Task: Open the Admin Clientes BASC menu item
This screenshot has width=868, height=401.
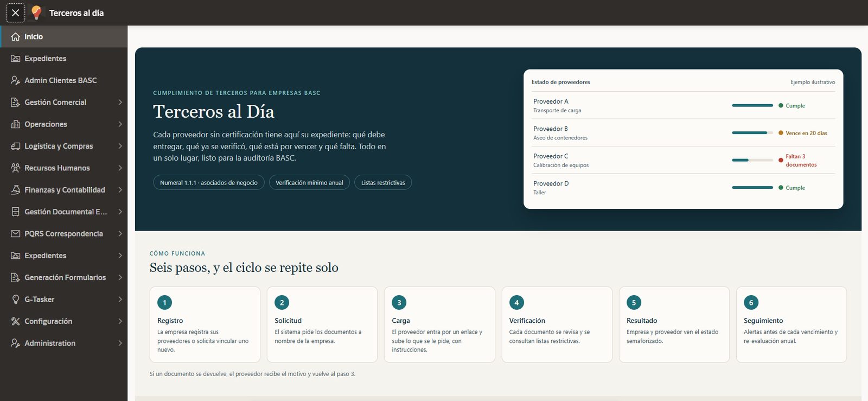Action: click(x=63, y=80)
